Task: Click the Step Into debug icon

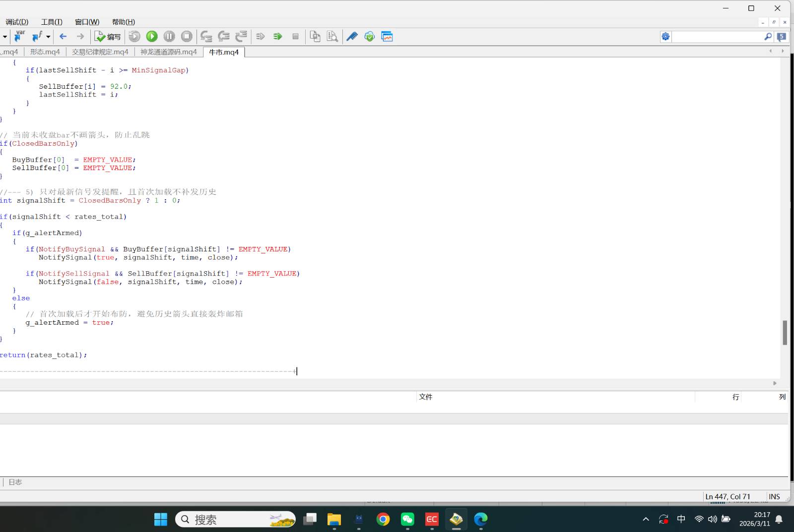Action: pos(206,36)
